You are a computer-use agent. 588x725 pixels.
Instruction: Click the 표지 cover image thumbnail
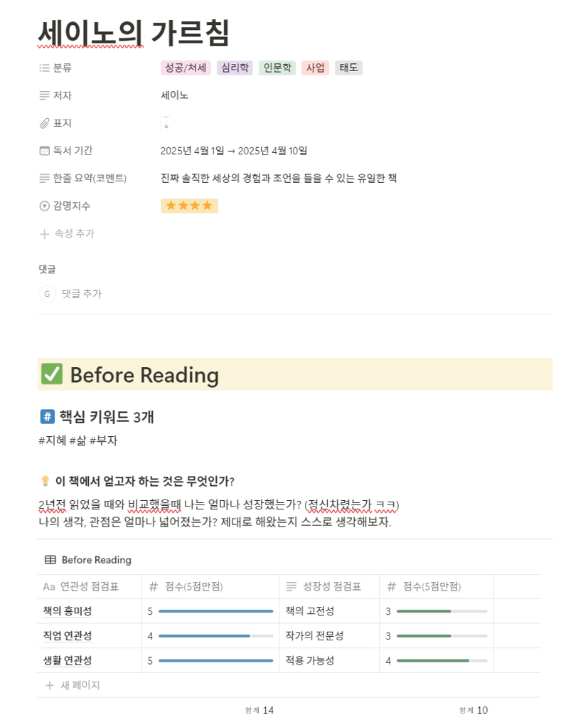(x=166, y=124)
